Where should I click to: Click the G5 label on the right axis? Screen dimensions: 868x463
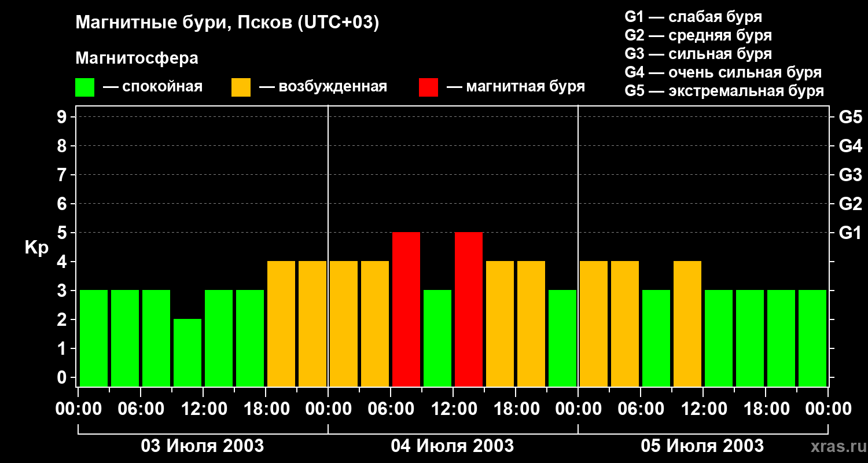[x=850, y=117]
